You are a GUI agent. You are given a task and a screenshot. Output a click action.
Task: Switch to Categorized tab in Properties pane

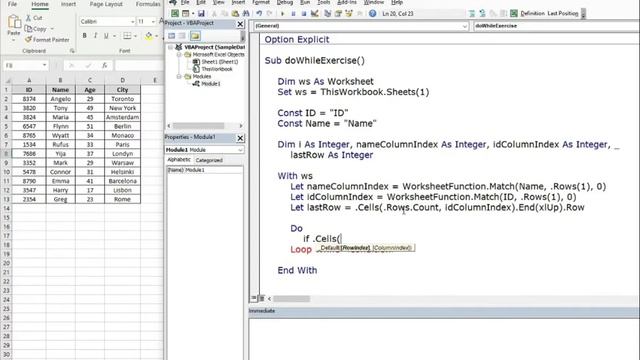point(209,160)
